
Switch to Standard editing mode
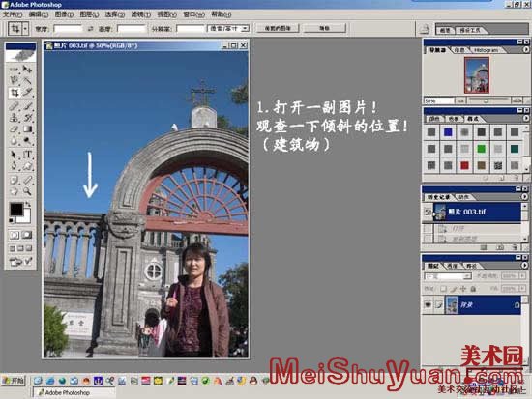pos(15,235)
